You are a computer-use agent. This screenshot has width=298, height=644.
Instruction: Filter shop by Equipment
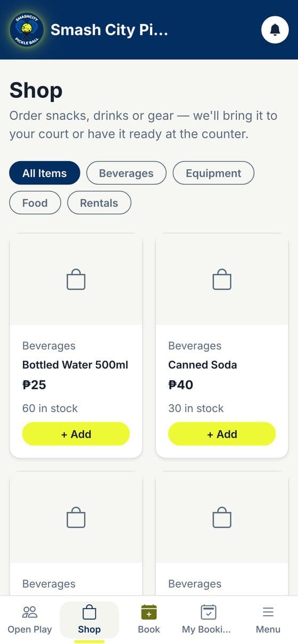(x=213, y=173)
